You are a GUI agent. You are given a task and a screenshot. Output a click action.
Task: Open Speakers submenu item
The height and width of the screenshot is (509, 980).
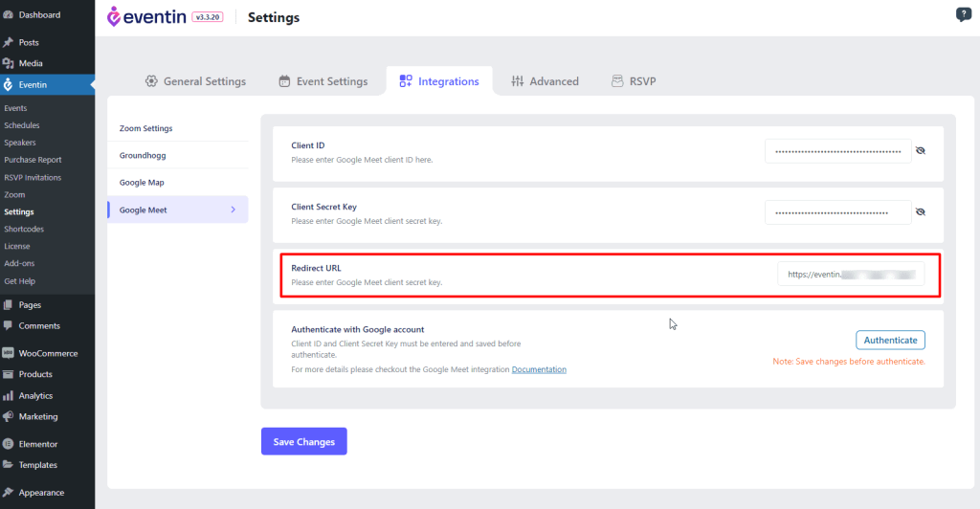click(20, 143)
